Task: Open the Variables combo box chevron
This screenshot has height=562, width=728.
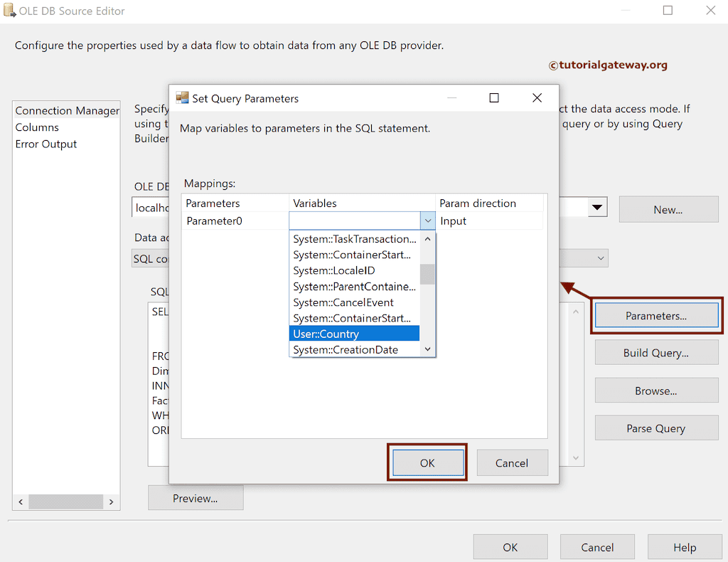Action: 427,221
